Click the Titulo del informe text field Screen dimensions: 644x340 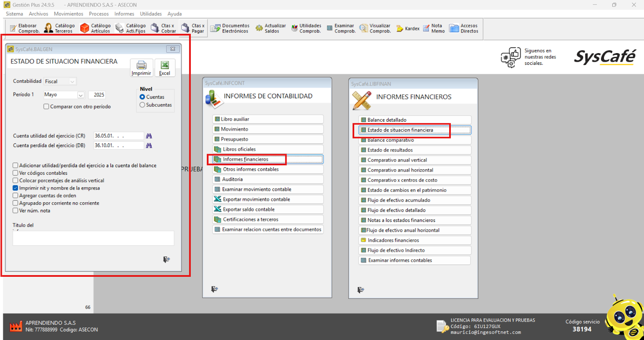coord(93,238)
